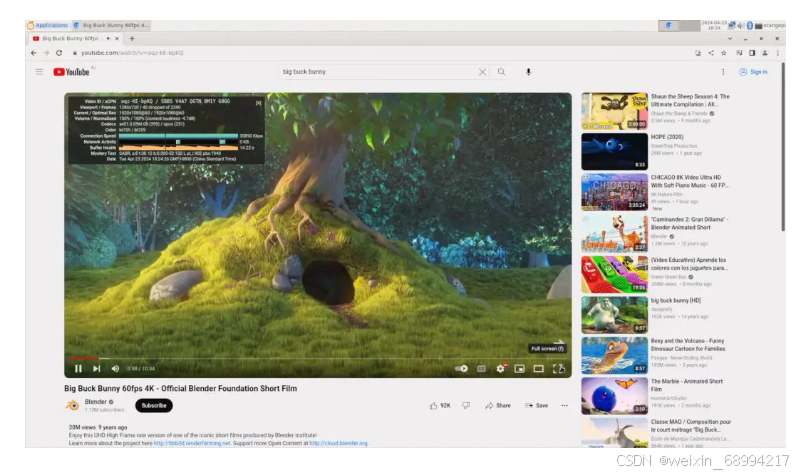This screenshot has width=812, height=476.
Task: Subscribe to the Blender channel
Action: click(154, 406)
